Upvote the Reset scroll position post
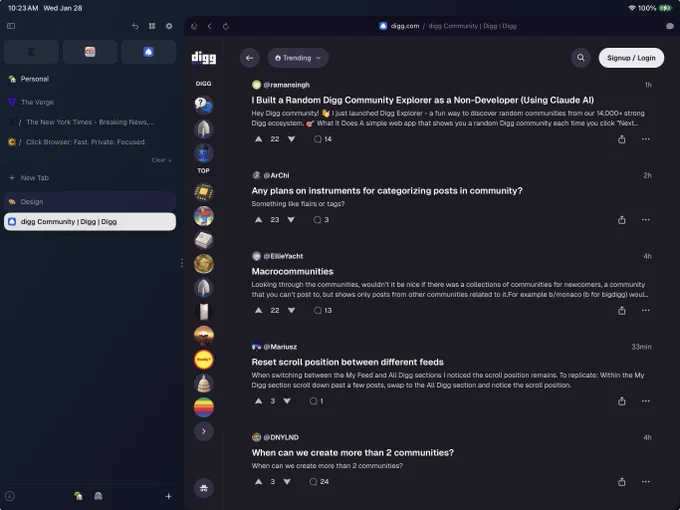The height and width of the screenshot is (510, 680). (258, 401)
